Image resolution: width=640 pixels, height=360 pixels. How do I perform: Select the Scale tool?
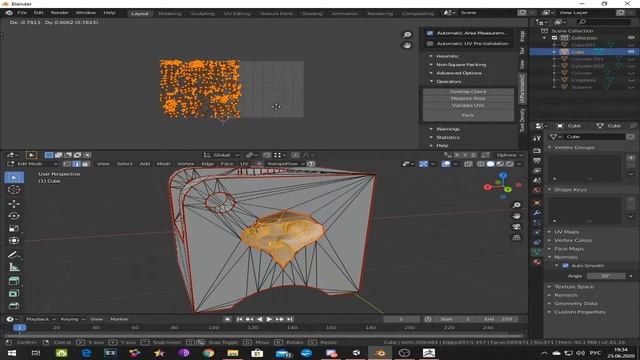(14, 228)
